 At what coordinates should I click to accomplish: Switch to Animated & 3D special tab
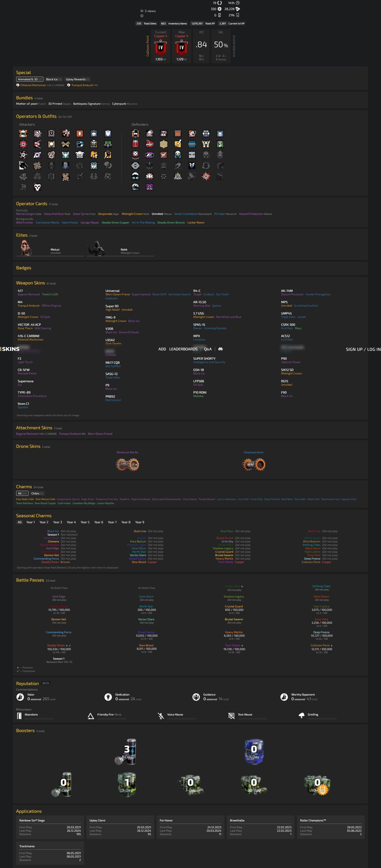click(x=30, y=79)
